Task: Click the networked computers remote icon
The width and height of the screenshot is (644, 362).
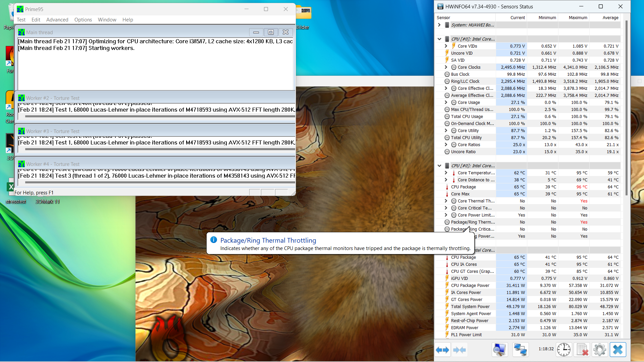Action: click(x=520, y=350)
